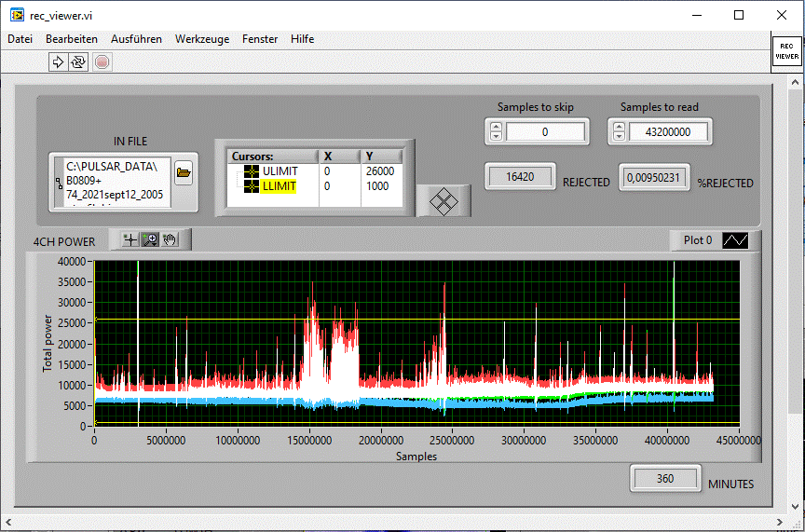805x532 pixels.
Task: Open the Ausführen menu
Action: pyautogui.click(x=136, y=39)
